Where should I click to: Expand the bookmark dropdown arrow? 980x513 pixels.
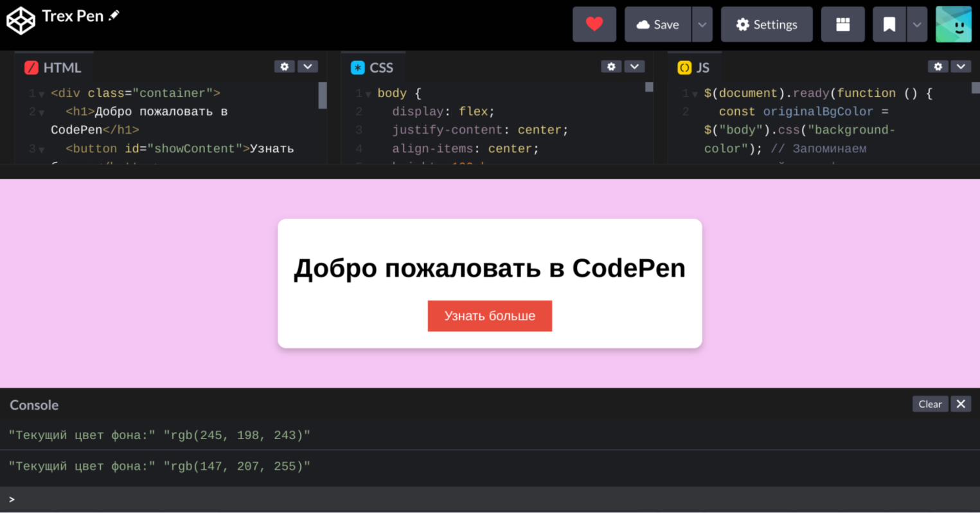click(x=917, y=24)
